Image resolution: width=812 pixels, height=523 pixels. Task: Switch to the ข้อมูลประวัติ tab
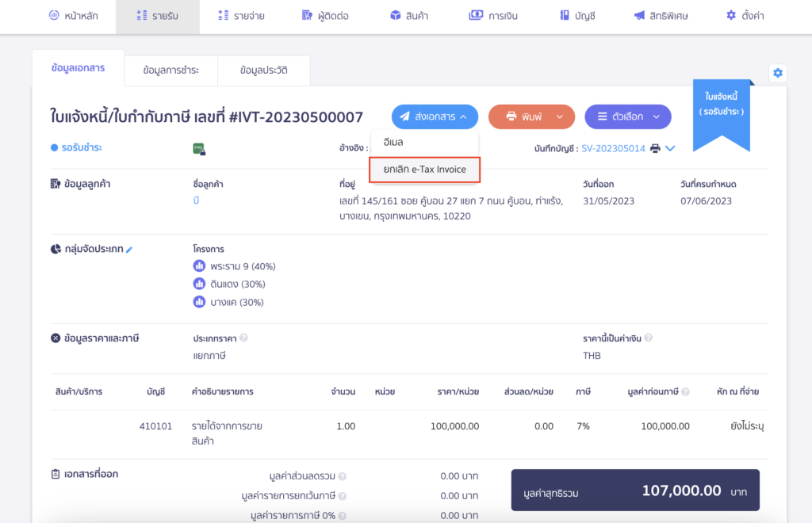coord(264,71)
